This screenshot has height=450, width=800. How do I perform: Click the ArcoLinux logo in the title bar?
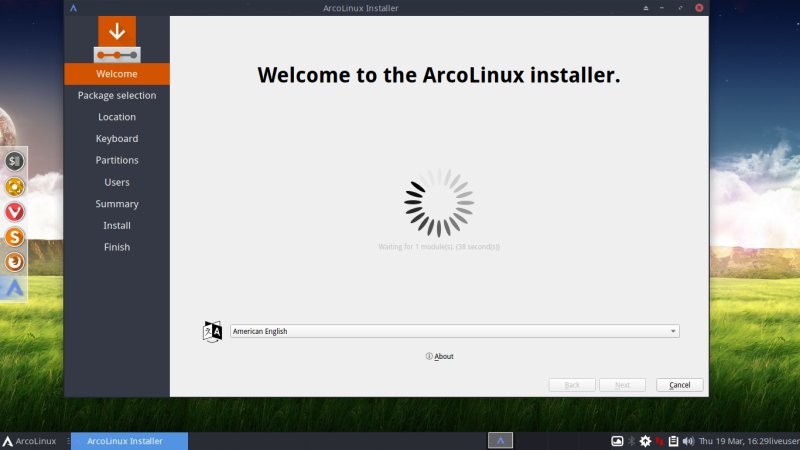[73, 8]
